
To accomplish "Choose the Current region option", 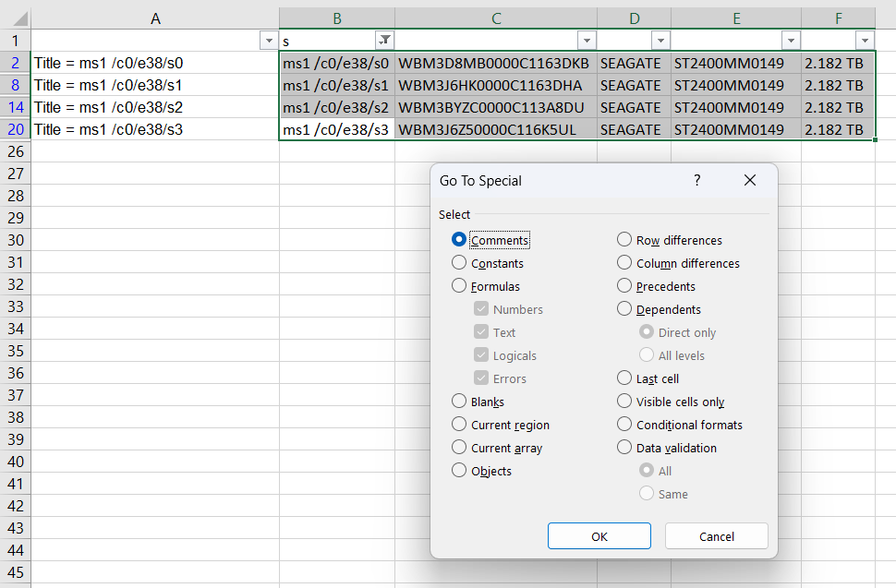I will pos(459,425).
